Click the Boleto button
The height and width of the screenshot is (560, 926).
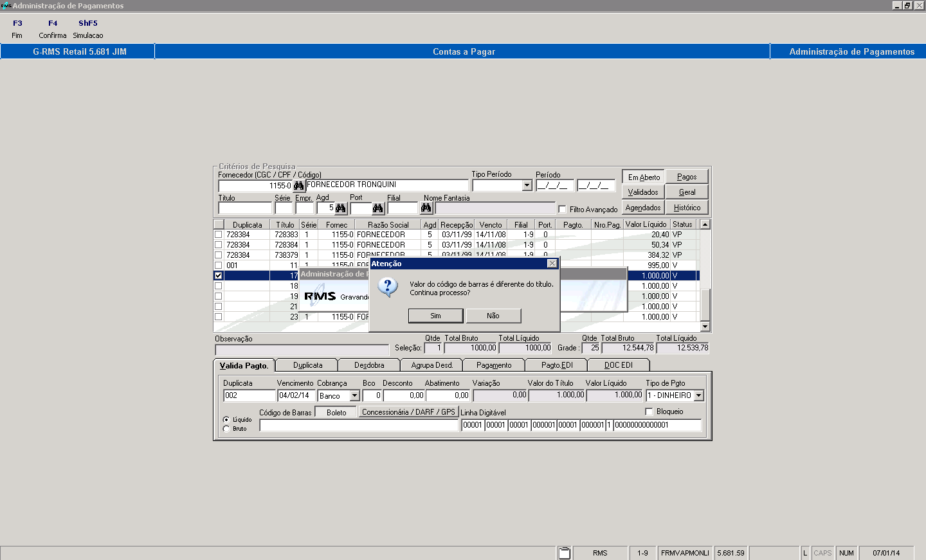[336, 413]
